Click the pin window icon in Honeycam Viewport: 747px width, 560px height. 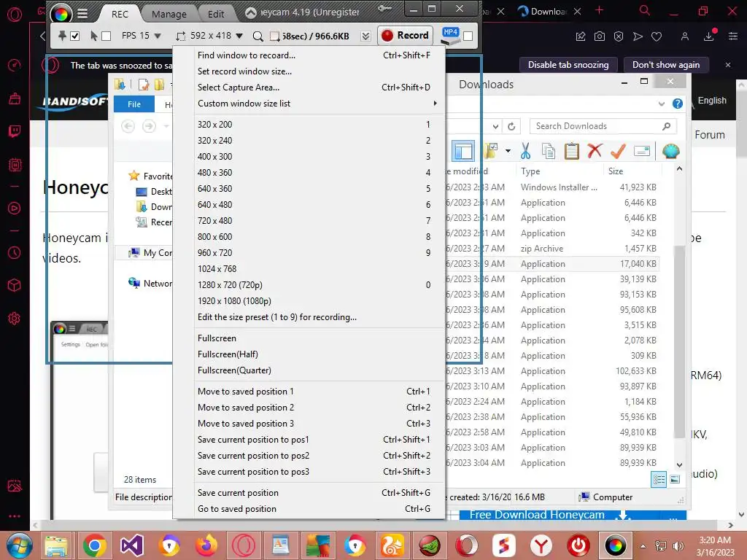[62, 36]
